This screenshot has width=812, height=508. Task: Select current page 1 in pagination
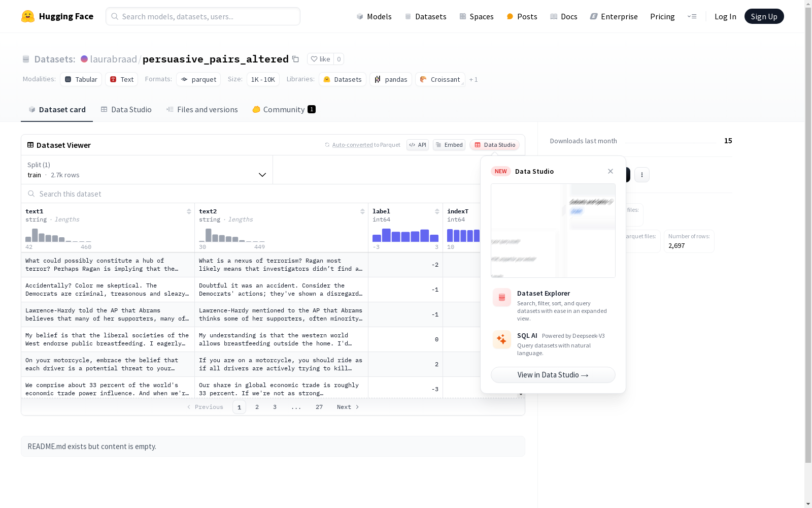(239, 407)
